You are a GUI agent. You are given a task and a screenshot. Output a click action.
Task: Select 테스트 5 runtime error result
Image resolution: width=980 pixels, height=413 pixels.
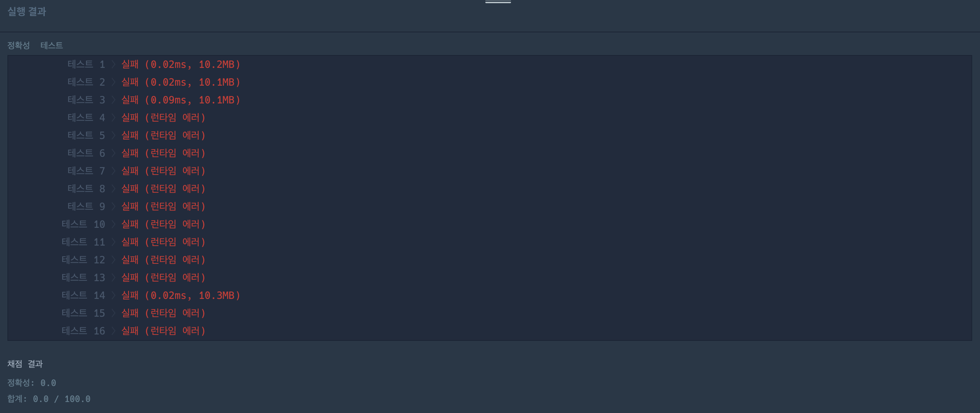[163, 135]
